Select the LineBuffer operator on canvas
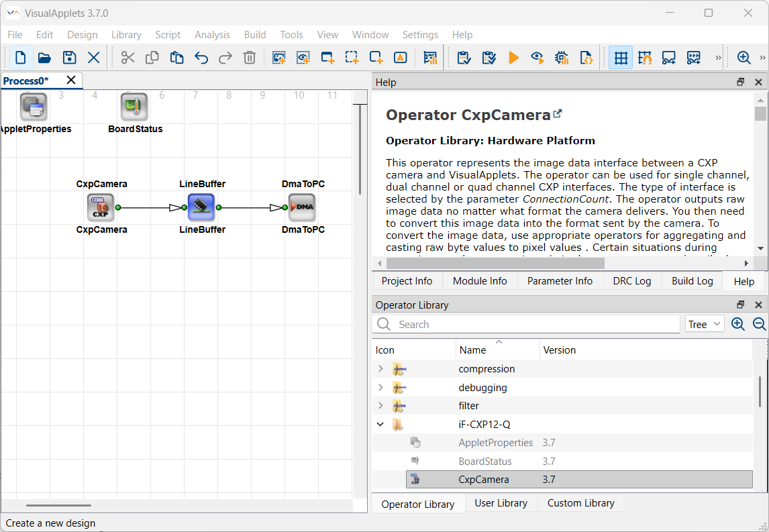Viewport: 769px width, 532px height. coord(201,207)
